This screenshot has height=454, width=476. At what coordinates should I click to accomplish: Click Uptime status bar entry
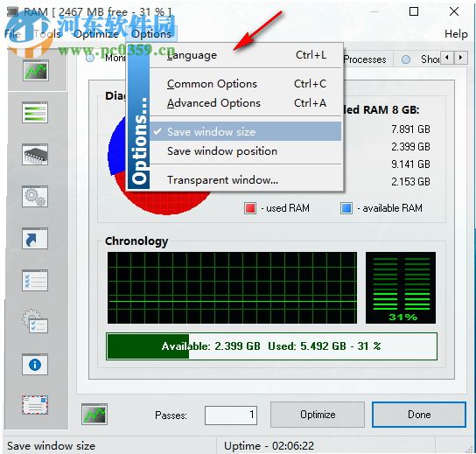(x=269, y=446)
